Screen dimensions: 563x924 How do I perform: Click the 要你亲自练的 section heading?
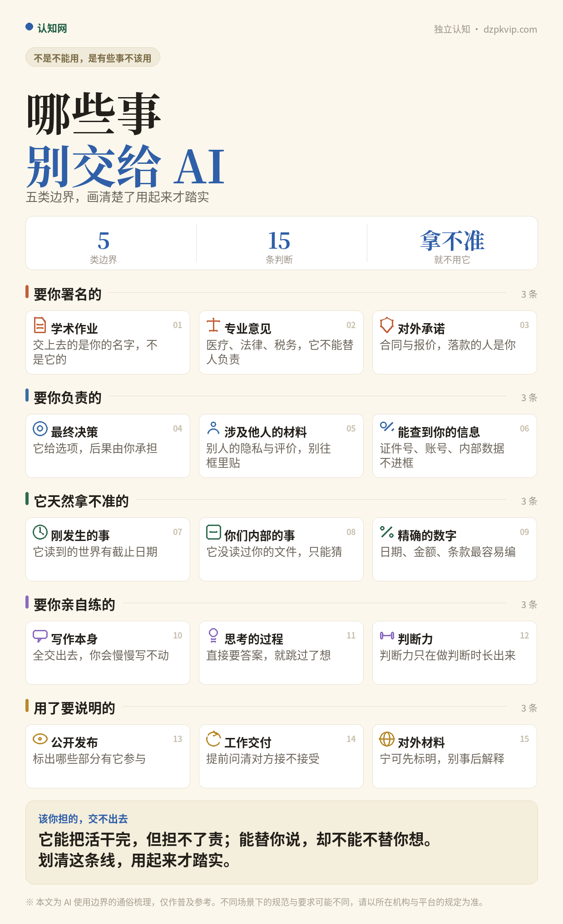coord(74,605)
